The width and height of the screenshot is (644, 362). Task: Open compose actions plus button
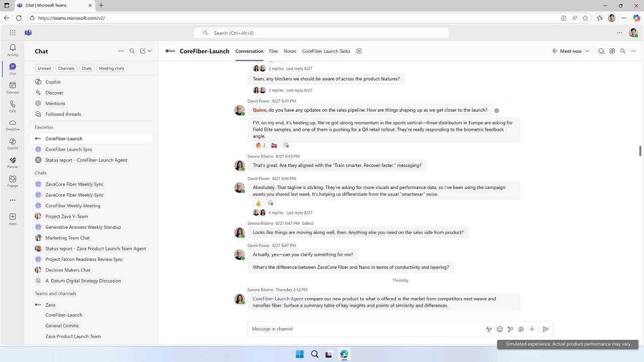point(532,329)
